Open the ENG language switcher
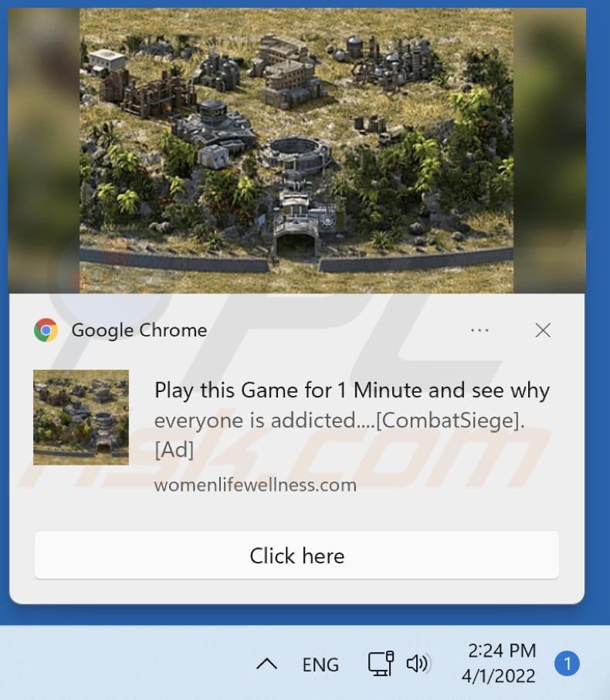 (x=320, y=664)
